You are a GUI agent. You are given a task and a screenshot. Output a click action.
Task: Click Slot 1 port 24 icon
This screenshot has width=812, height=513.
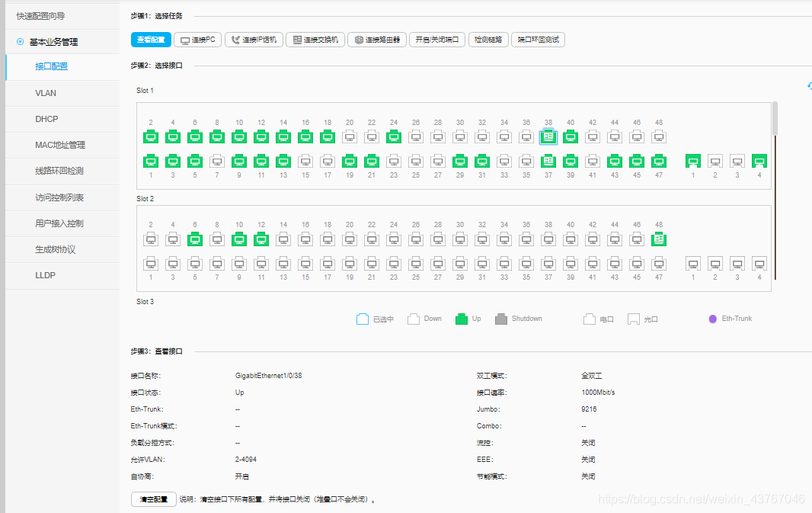tap(394, 136)
